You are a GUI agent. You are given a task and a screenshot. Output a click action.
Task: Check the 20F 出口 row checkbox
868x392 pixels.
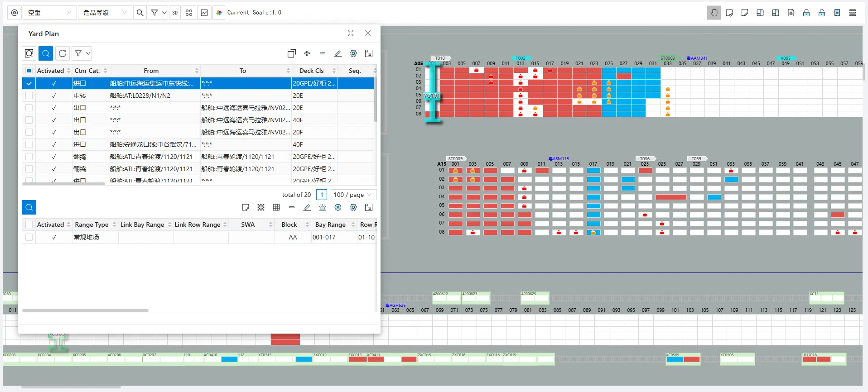point(29,132)
